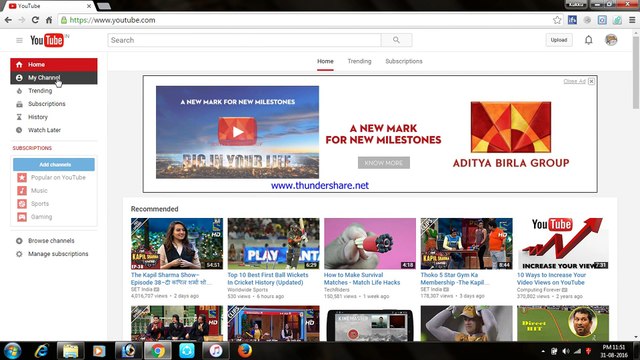Play the Aditya Birla ad video
The width and height of the screenshot is (640, 360).
pyautogui.click(x=238, y=132)
